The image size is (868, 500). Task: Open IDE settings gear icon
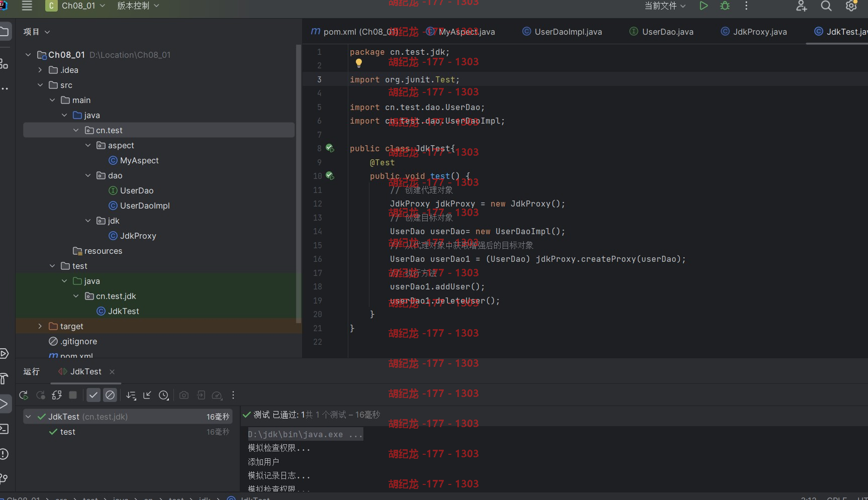coord(851,6)
